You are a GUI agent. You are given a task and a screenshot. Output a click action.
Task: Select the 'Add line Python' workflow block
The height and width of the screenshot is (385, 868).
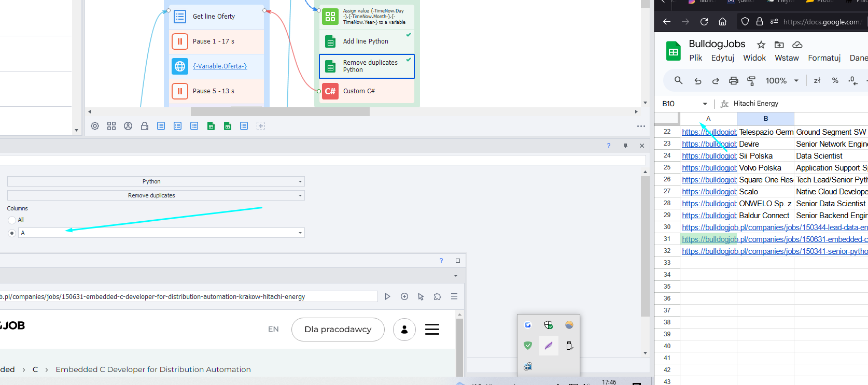pyautogui.click(x=367, y=41)
